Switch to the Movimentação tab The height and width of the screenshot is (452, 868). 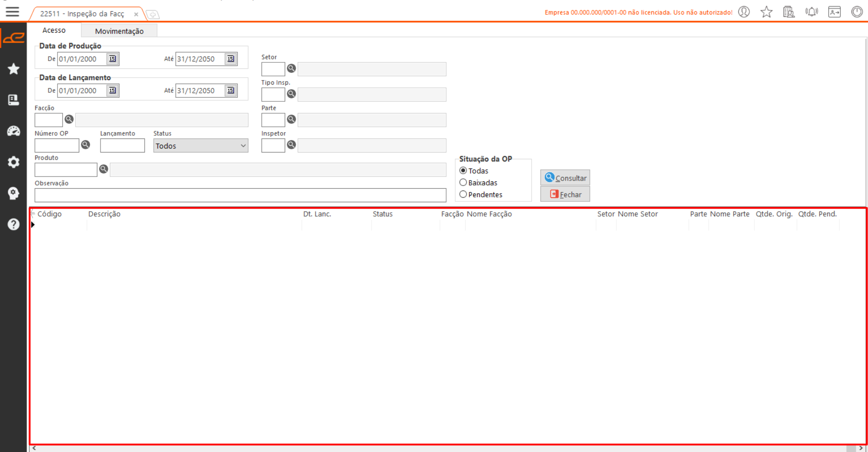pyautogui.click(x=119, y=31)
